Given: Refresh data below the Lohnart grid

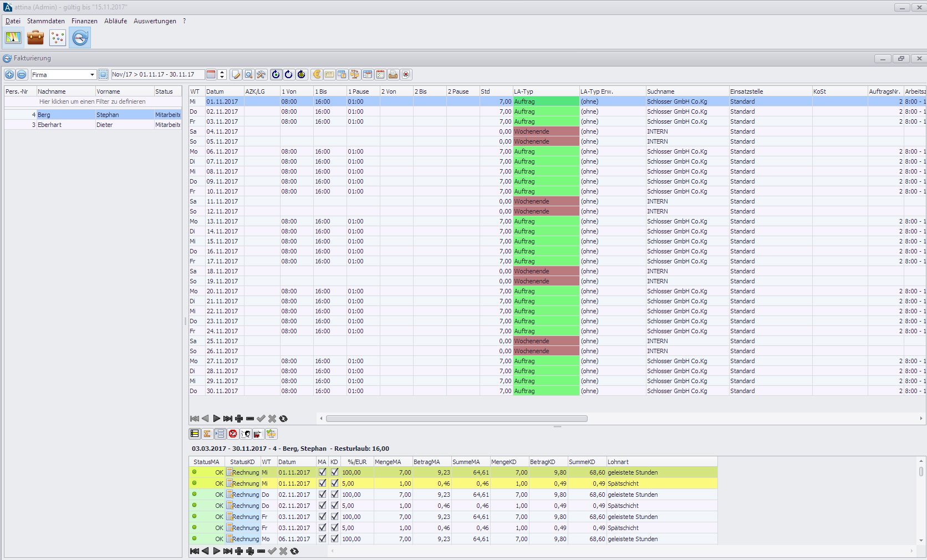Looking at the screenshot, I should tap(294, 551).
